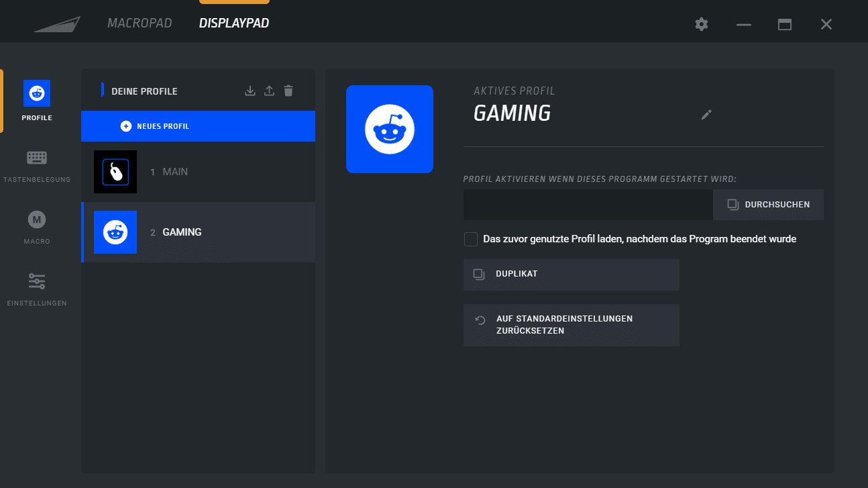Enable loading the previously used profile checkbox
Viewport: 868px width, 488px height.
471,239
